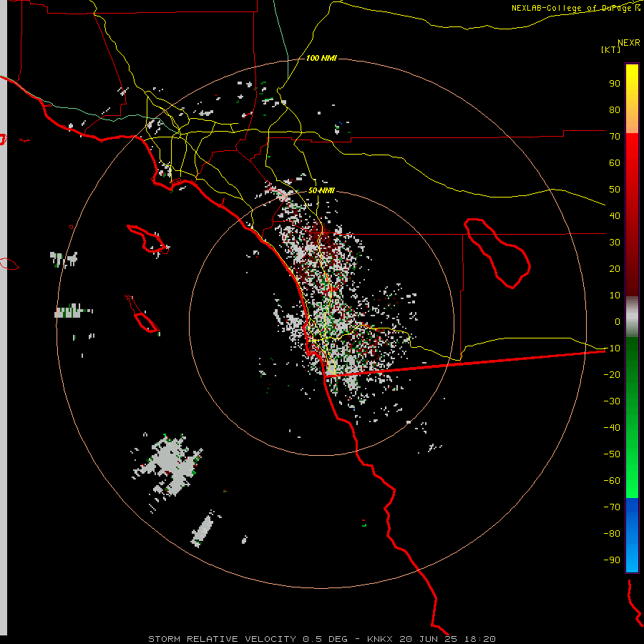Select the 0 knots scale value
This screenshot has width=644, height=644.
pyautogui.click(x=618, y=322)
